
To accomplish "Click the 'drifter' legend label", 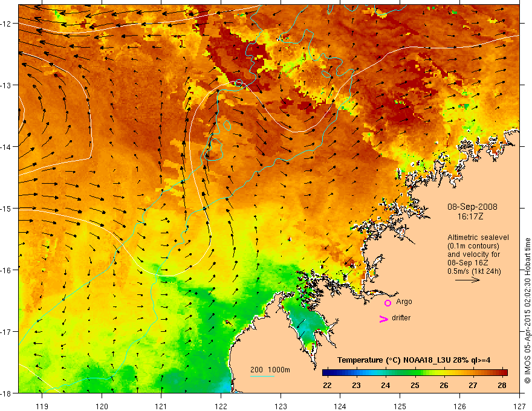I will click(x=401, y=318).
